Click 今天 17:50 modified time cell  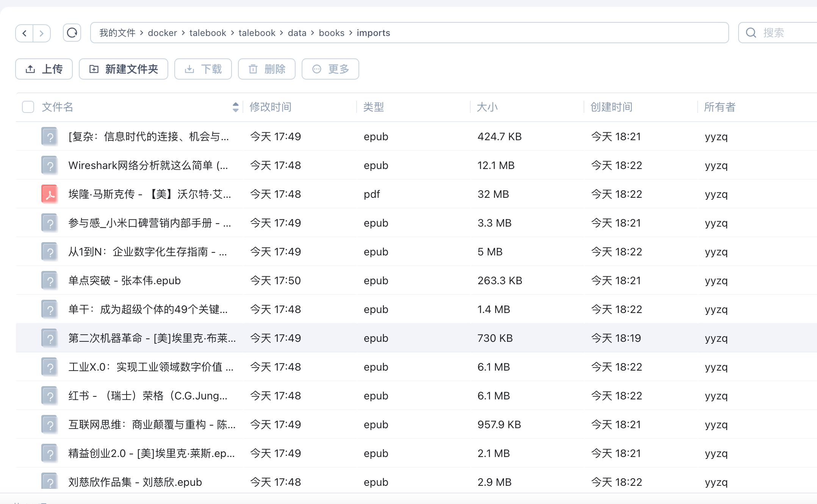coord(275,280)
